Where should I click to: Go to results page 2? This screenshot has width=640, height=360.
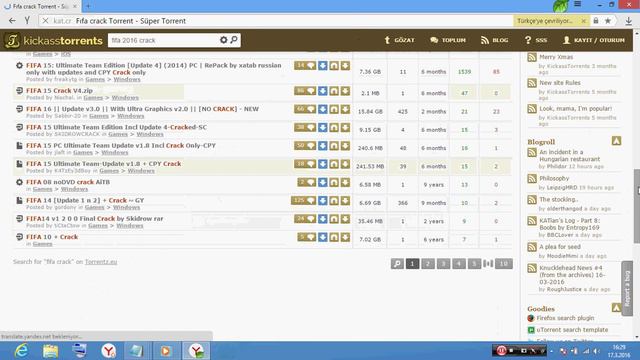pyautogui.click(x=428, y=264)
